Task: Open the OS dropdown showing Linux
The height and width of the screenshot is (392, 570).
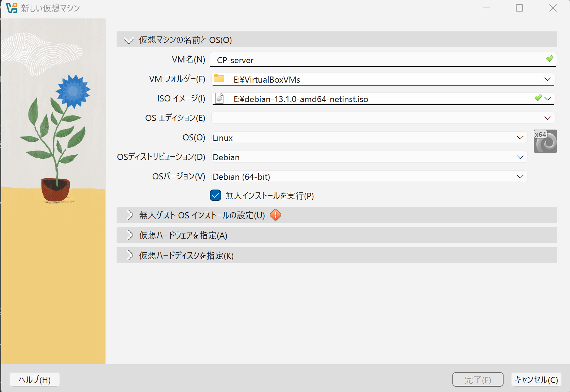Action: pyautogui.click(x=369, y=138)
